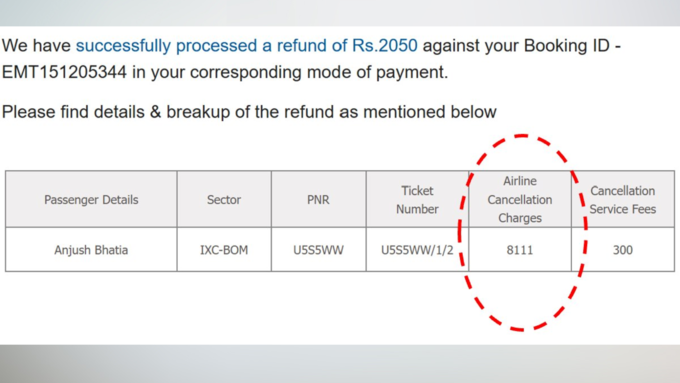Click the Booking ID EMT151205344 text
Viewport: 680px width, 383px height.
(65, 72)
